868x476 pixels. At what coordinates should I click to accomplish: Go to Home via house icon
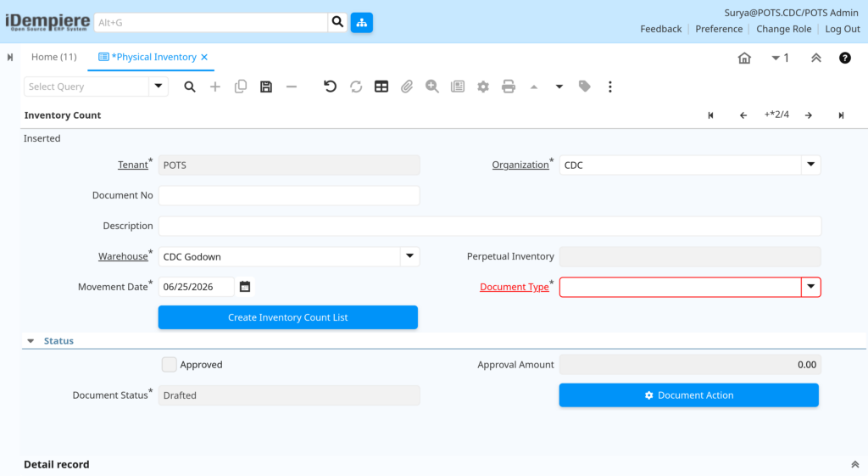pos(744,58)
